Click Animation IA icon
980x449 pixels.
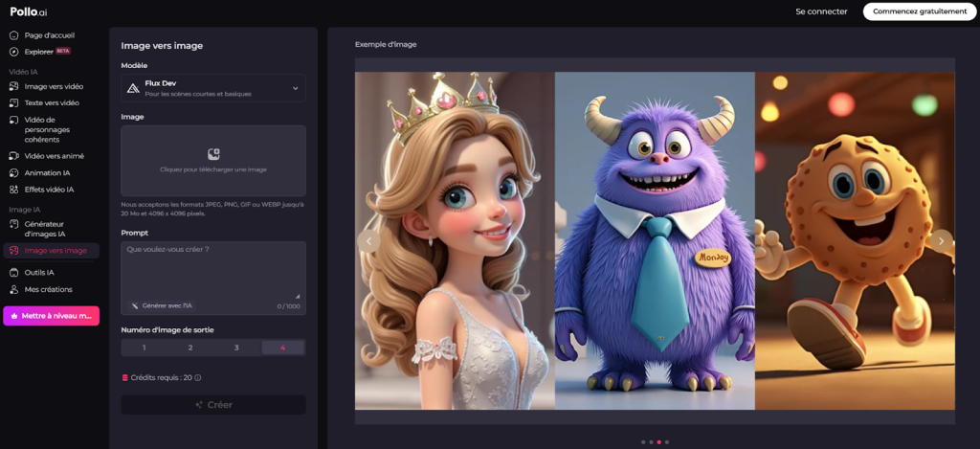click(x=13, y=173)
